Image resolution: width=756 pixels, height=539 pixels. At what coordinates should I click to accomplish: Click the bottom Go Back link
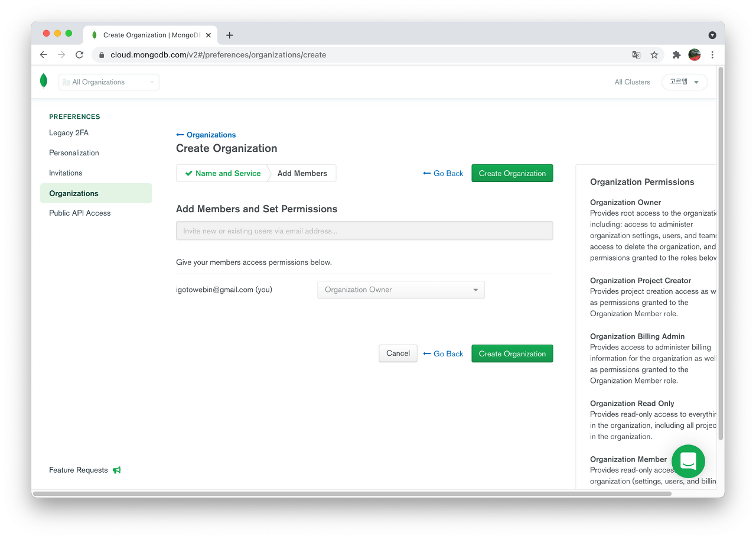point(443,353)
